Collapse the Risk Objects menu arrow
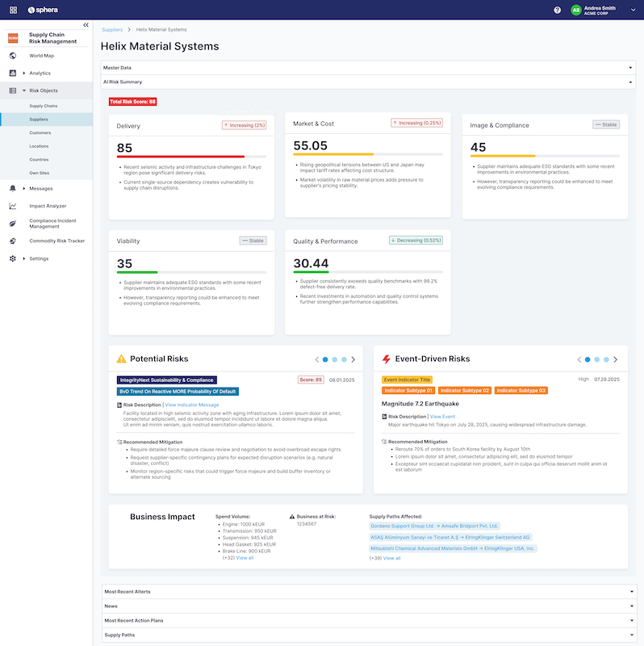This screenshot has width=644, height=646. [x=24, y=90]
